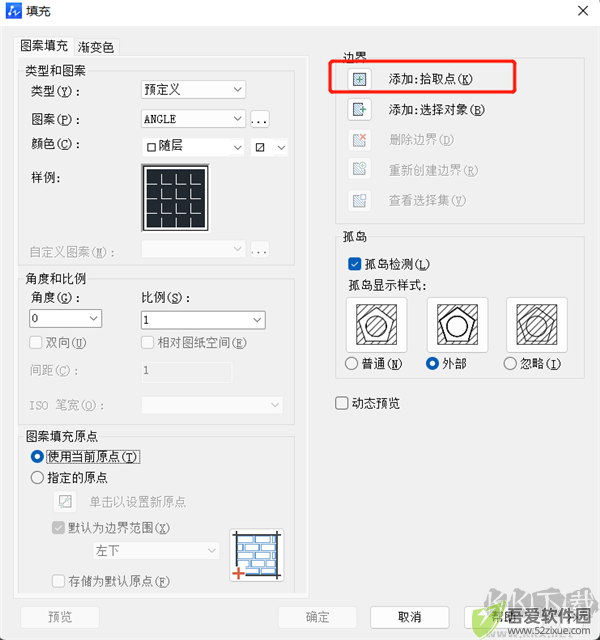Click the ANGLE pattern sample preview

(176, 198)
